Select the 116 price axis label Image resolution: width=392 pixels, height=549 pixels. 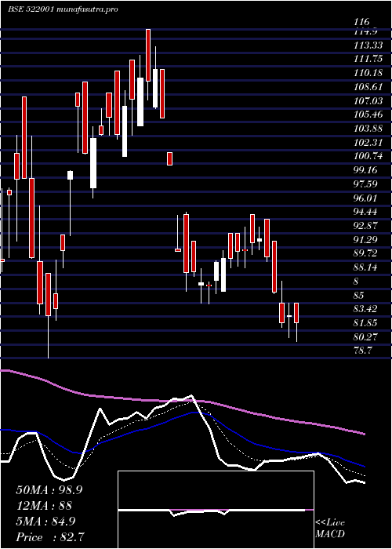coord(361,22)
